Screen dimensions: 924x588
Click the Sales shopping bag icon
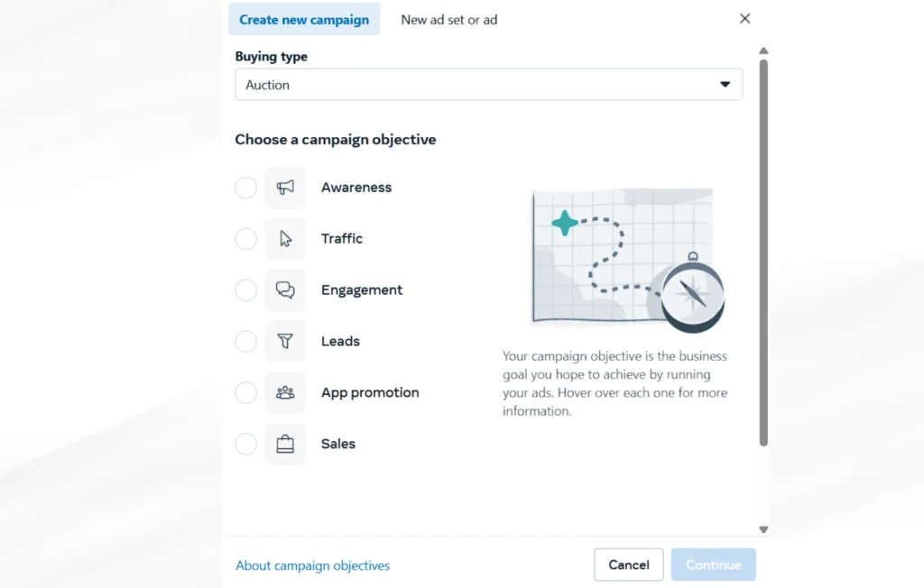[x=285, y=444]
